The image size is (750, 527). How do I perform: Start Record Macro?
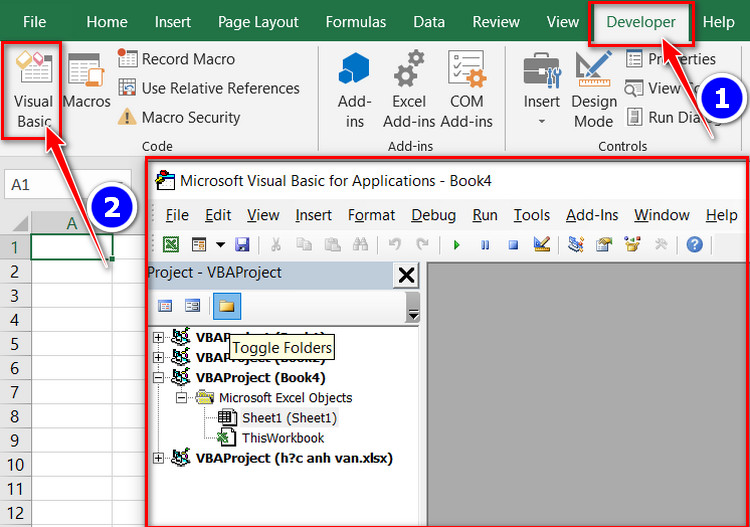[176, 59]
